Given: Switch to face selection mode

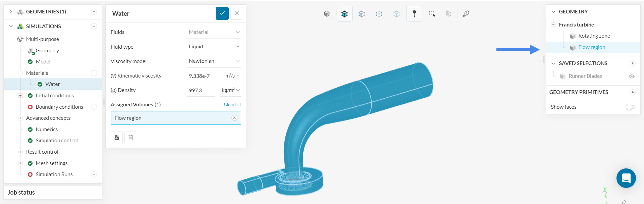Looking at the screenshot, I should click(x=362, y=14).
